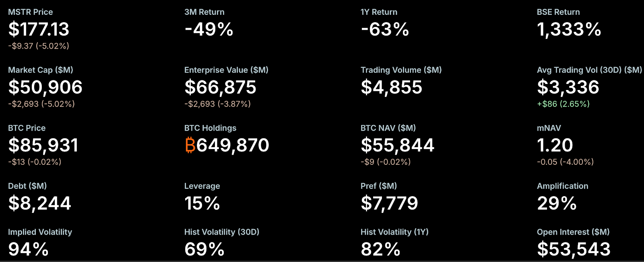Click the Implied Volatility 94% value
644x262 pixels.
(28, 249)
